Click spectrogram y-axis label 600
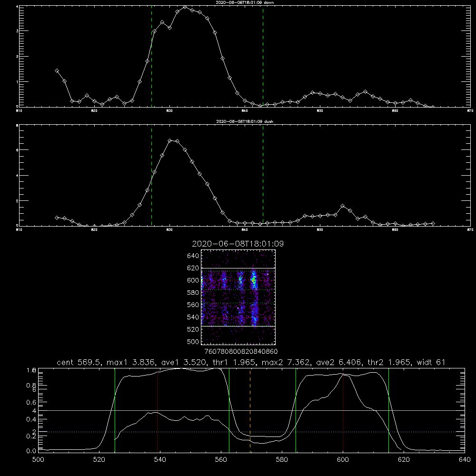 193,280
